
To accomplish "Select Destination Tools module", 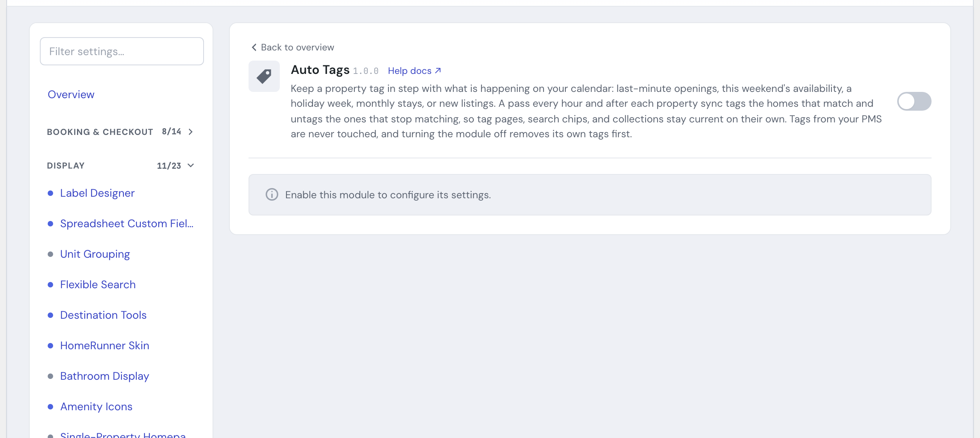I will coord(103,315).
